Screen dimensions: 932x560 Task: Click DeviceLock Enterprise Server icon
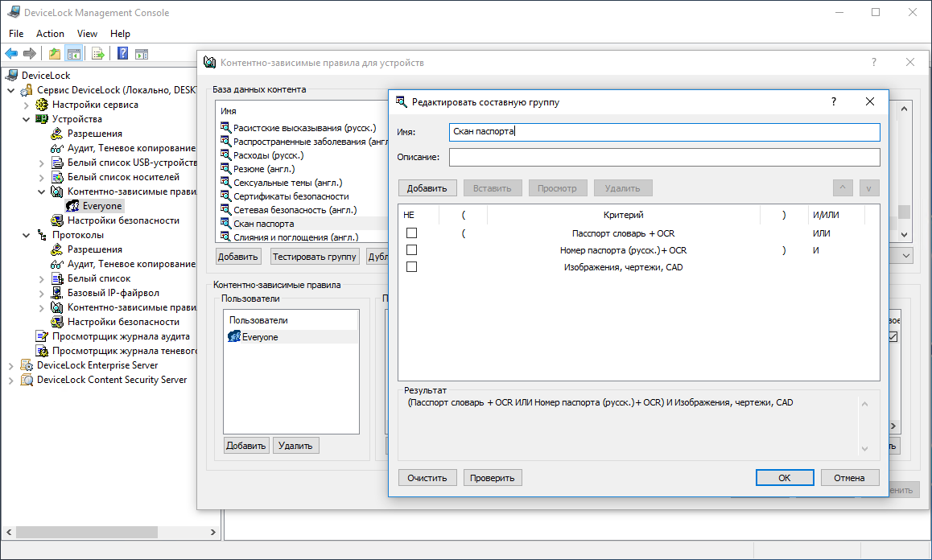[27, 365]
